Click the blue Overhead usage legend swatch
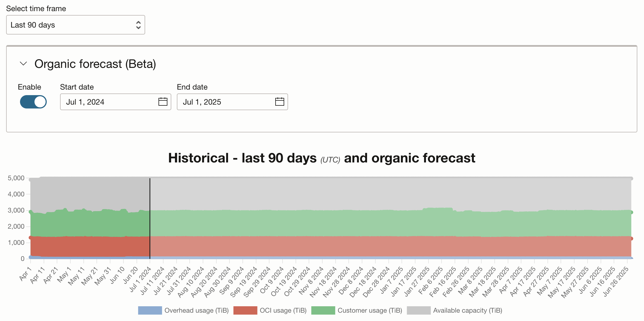The image size is (644, 321). pos(150,310)
